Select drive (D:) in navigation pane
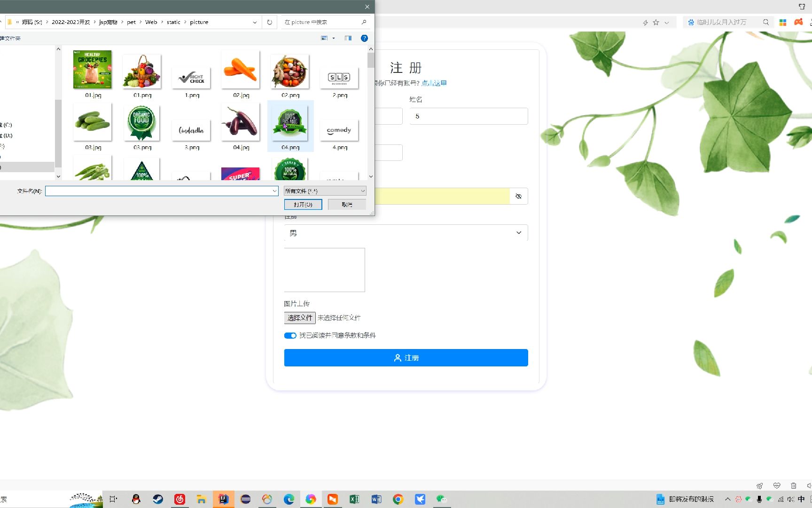This screenshot has width=812, height=508. (7, 135)
